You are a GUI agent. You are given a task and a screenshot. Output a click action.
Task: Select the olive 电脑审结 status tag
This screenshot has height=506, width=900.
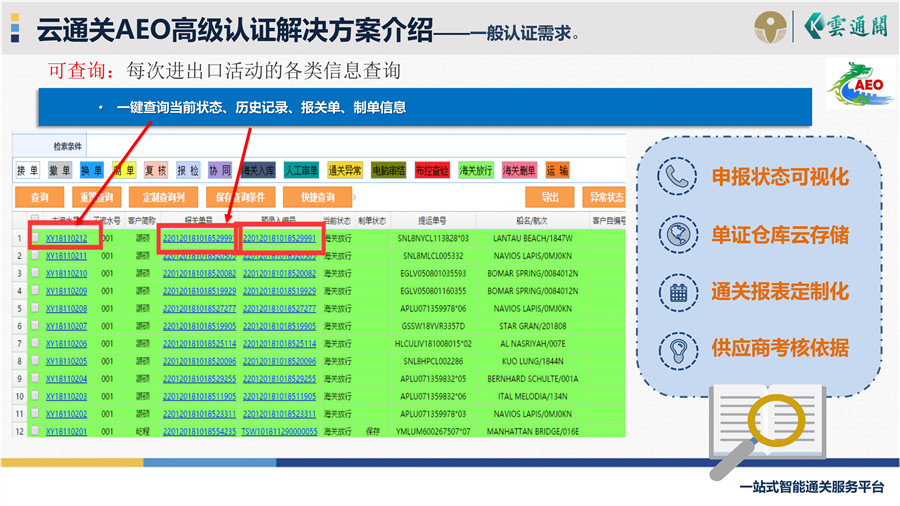(389, 170)
